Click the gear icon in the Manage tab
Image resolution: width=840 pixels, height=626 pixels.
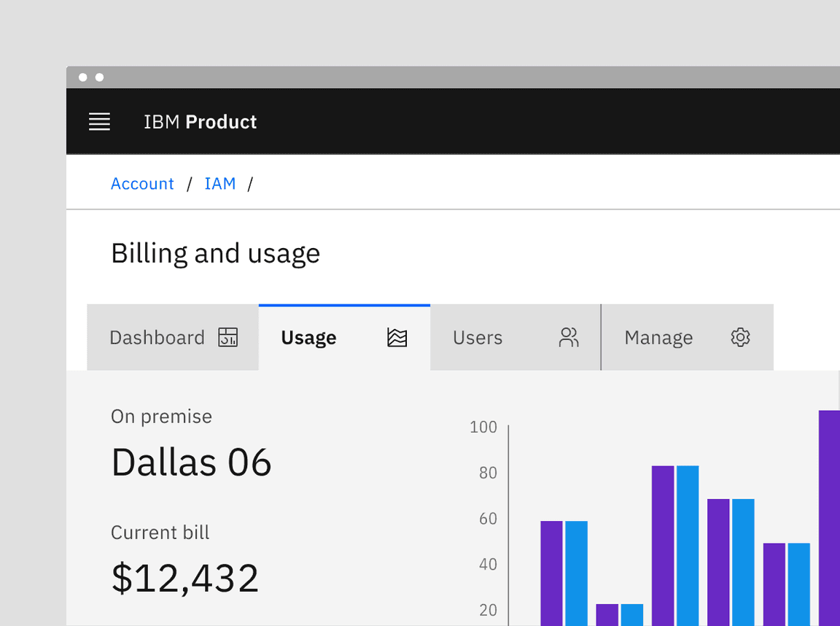(x=740, y=337)
